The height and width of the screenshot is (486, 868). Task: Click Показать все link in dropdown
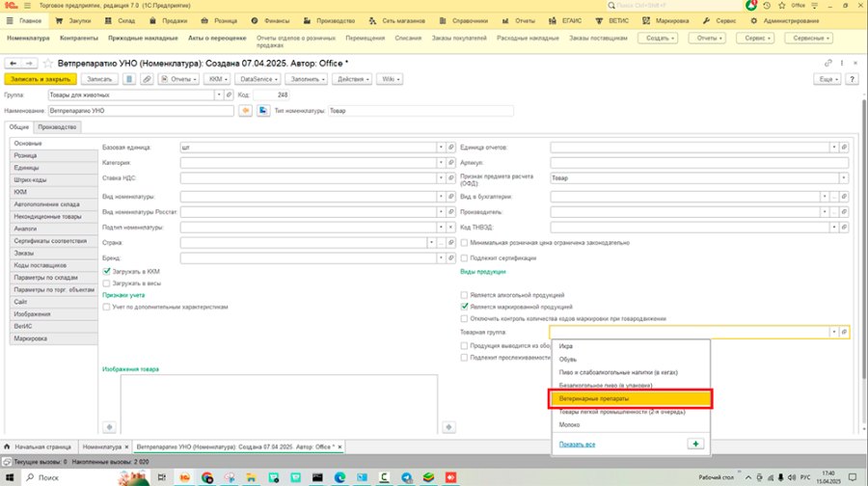pos(577,445)
